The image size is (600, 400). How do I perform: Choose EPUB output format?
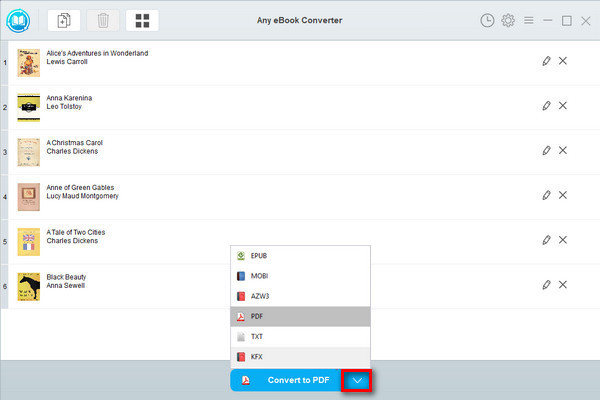[x=300, y=256]
